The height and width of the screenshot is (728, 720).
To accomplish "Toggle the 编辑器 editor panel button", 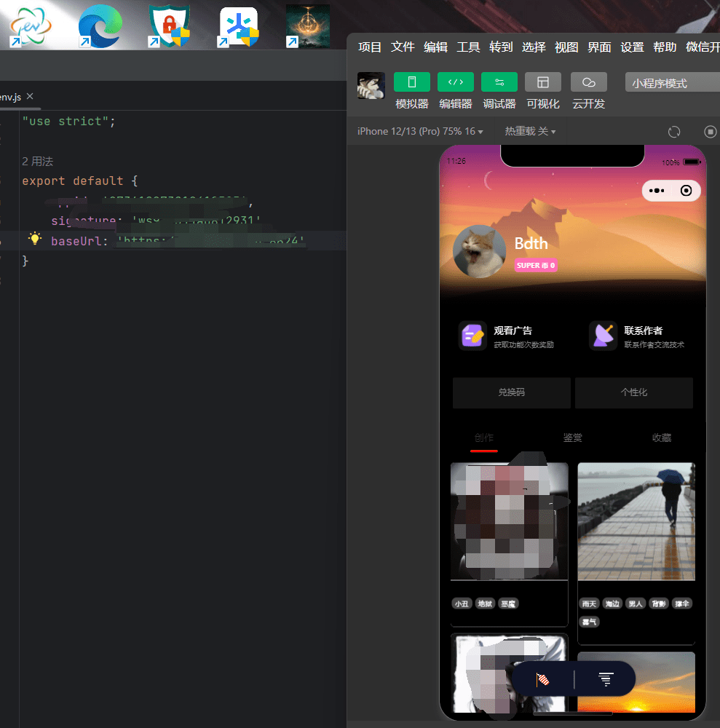I will pyautogui.click(x=456, y=82).
